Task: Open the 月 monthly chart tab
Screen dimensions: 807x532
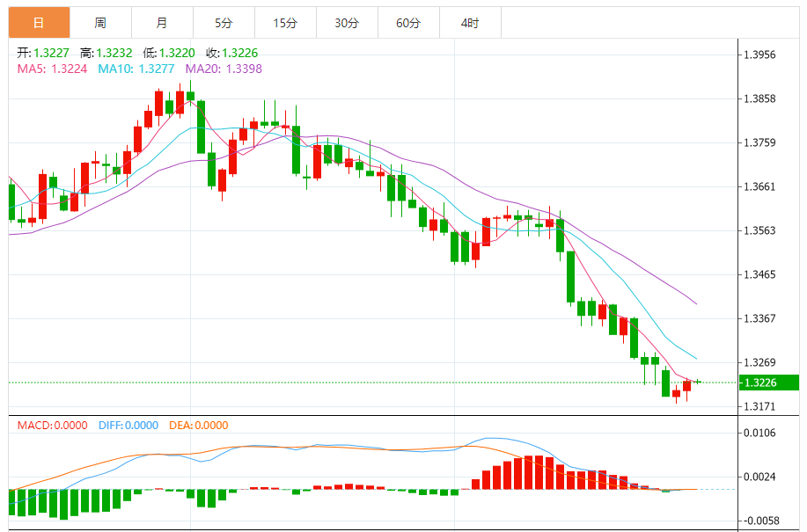Action: pos(162,23)
